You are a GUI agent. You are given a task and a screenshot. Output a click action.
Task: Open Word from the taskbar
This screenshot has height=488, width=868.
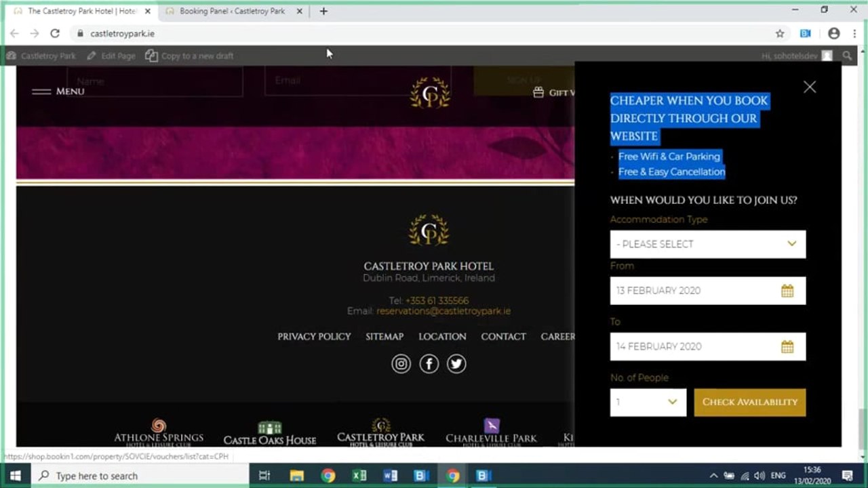pos(391,475)
